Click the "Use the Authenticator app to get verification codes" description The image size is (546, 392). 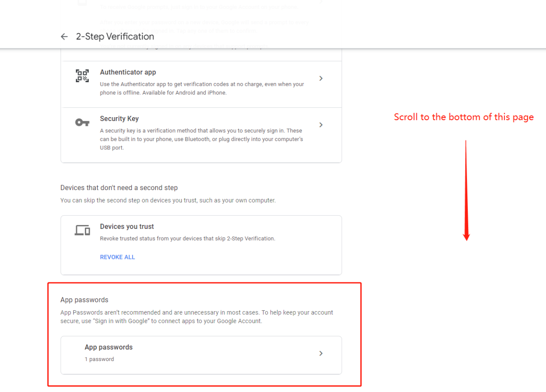202,88
